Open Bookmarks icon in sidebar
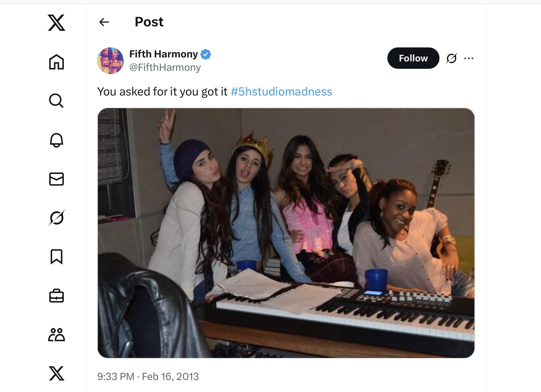 coord(56,257)
